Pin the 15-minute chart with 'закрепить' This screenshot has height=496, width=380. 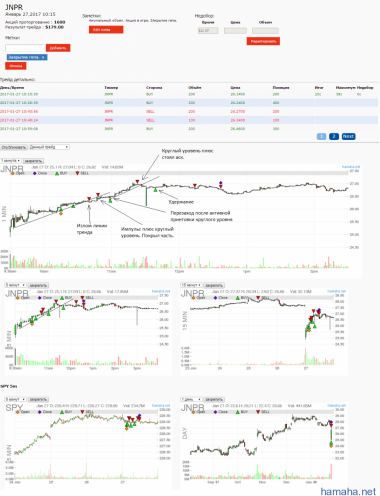214,285
